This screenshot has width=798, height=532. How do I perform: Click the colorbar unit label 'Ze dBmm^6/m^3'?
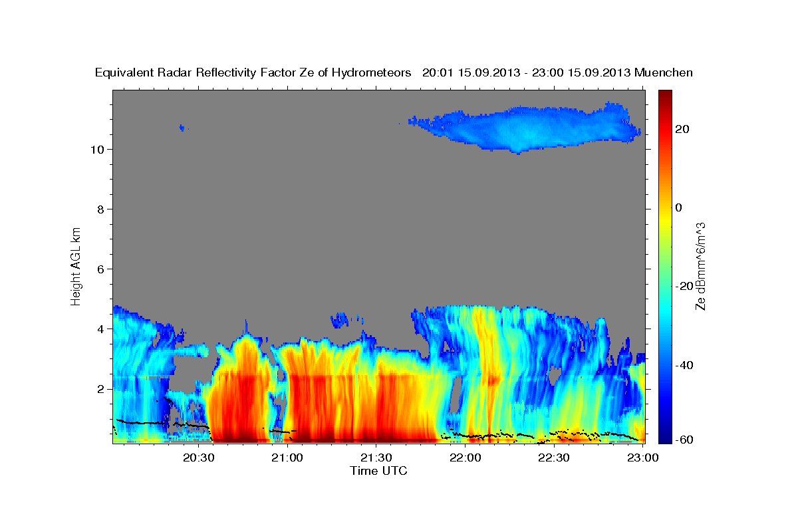pos(700,266)
